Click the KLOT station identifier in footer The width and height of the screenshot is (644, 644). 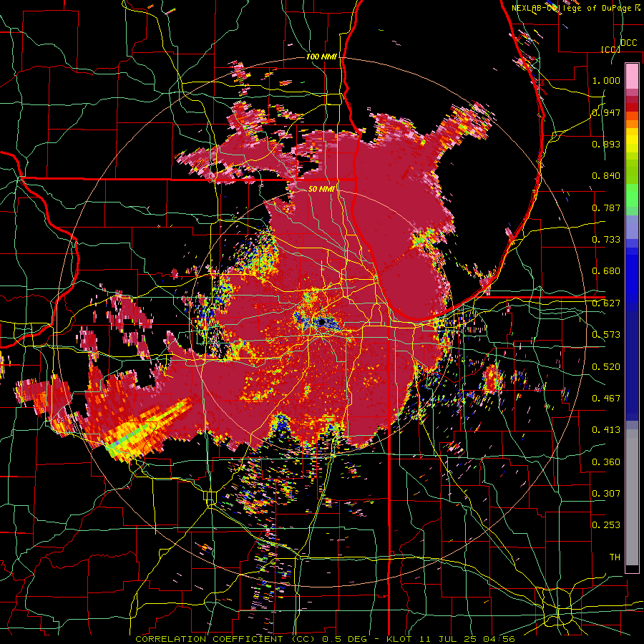pos(399,639)
